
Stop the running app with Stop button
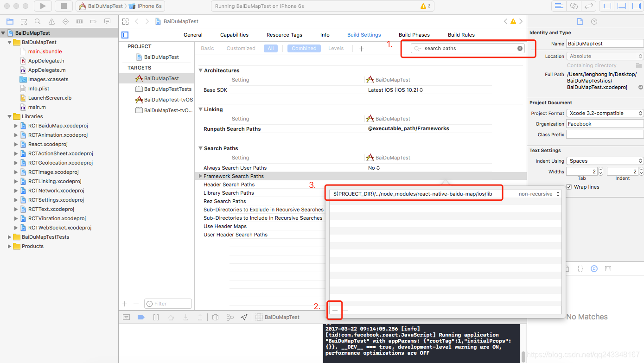tap(64, 6)
